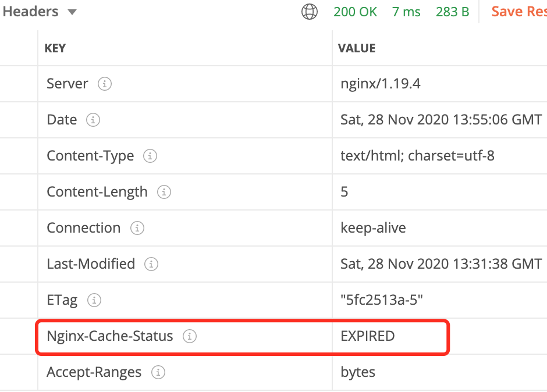The height and width of the screenshot is (392, 547).
Task: Click the 200 OK status
Action: point(355,12)
